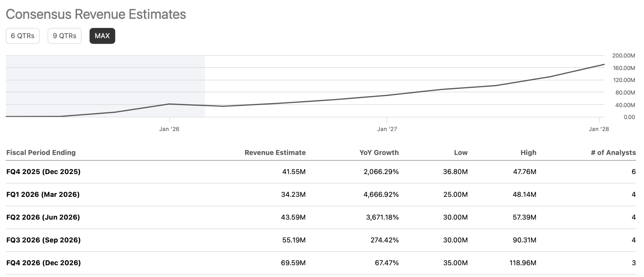The image size is (644, 277).
Task: Click the YoY Growth column header
Action: tap(379, 153)
